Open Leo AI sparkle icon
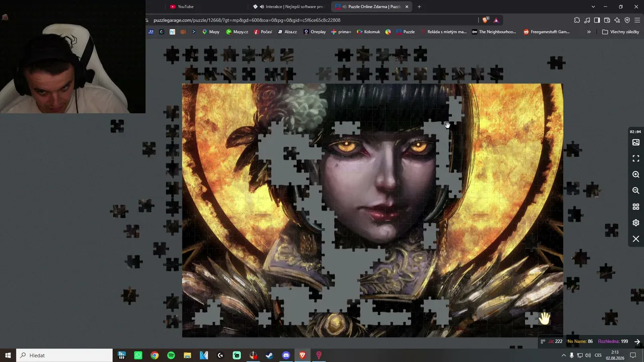 coord(617,20)
